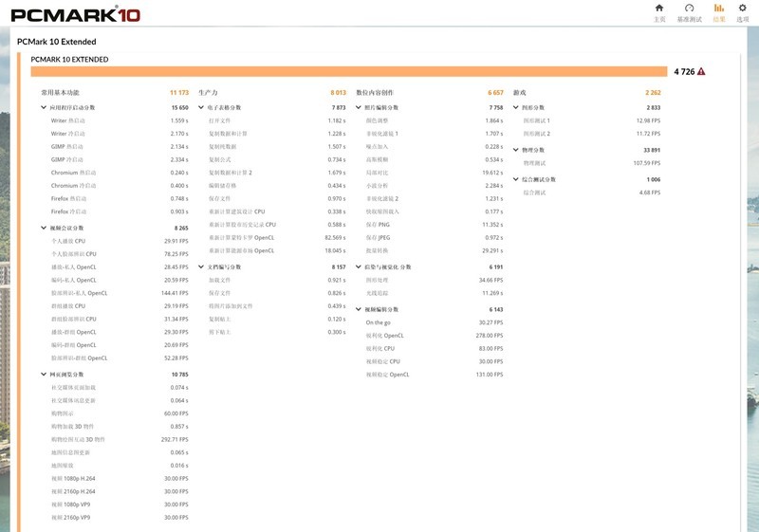Image resolution: width=759 pixels, height=532 pixels.
Task: Open the Options gear icon
Action: tap(743, 9)
